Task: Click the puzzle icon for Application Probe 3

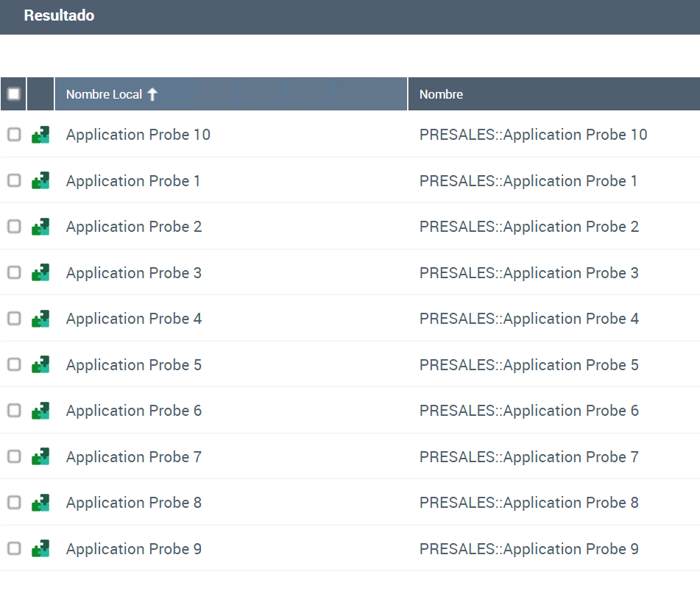Action: coord(40,272)
